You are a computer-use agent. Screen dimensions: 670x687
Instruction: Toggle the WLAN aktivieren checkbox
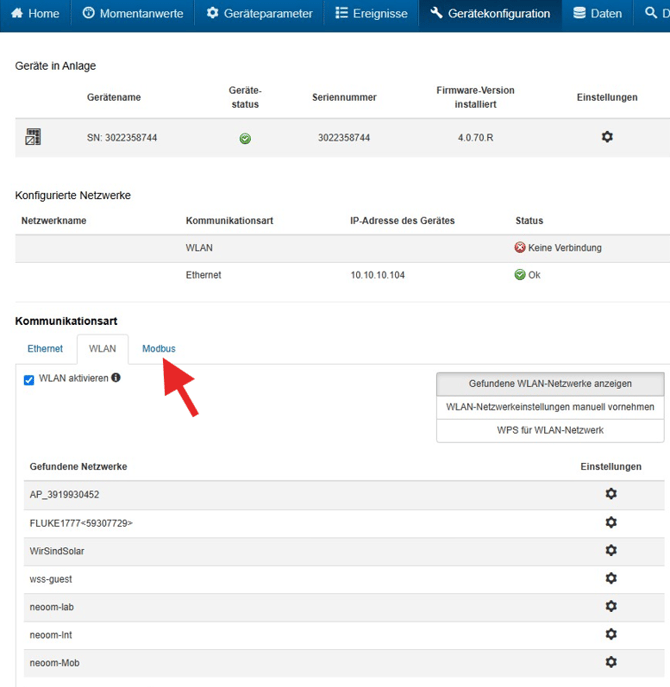pos(29,379)
